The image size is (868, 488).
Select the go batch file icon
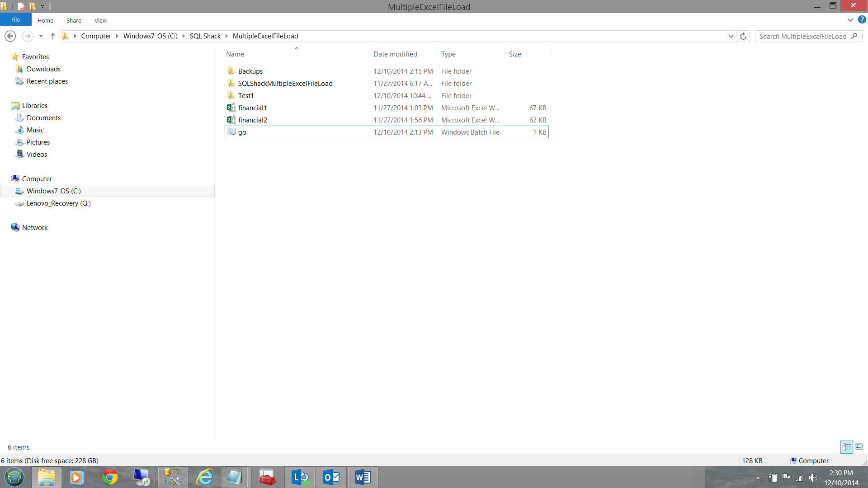tap(231, 132)
